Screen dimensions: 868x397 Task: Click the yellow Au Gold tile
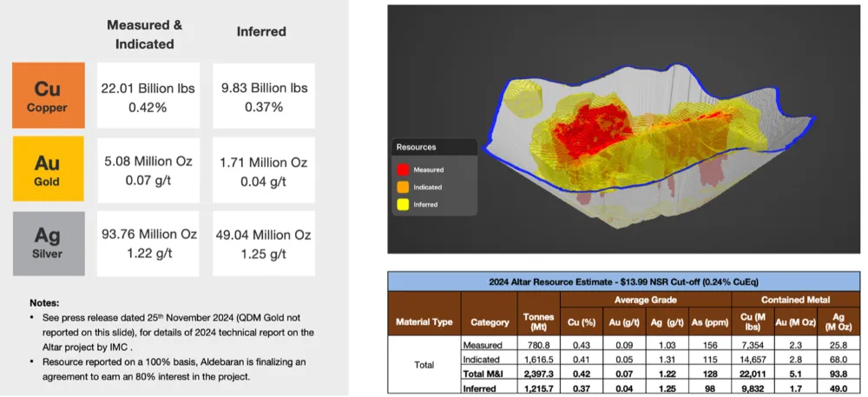click(49, 170)
